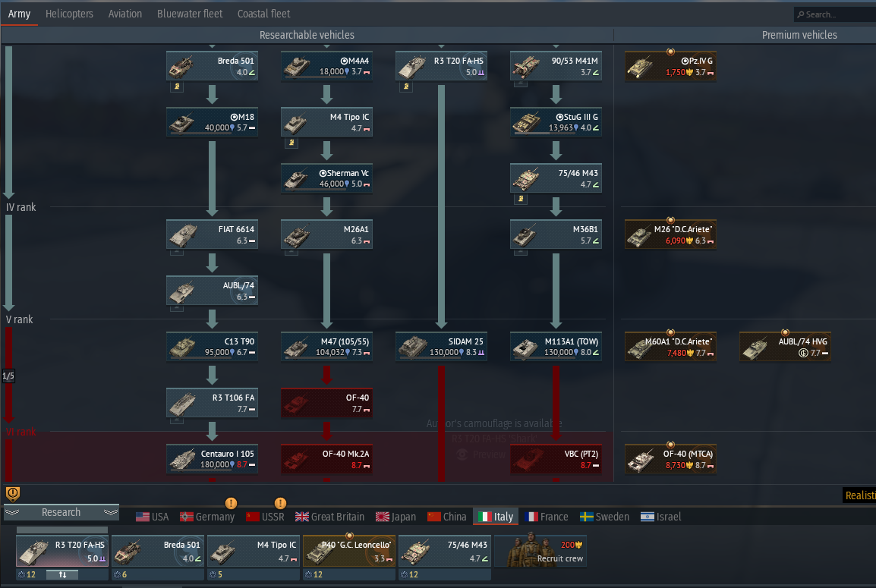Expand the Research dropdown button
The height and width of the screenshot is (588, 876).
click(x=61, y=512)
